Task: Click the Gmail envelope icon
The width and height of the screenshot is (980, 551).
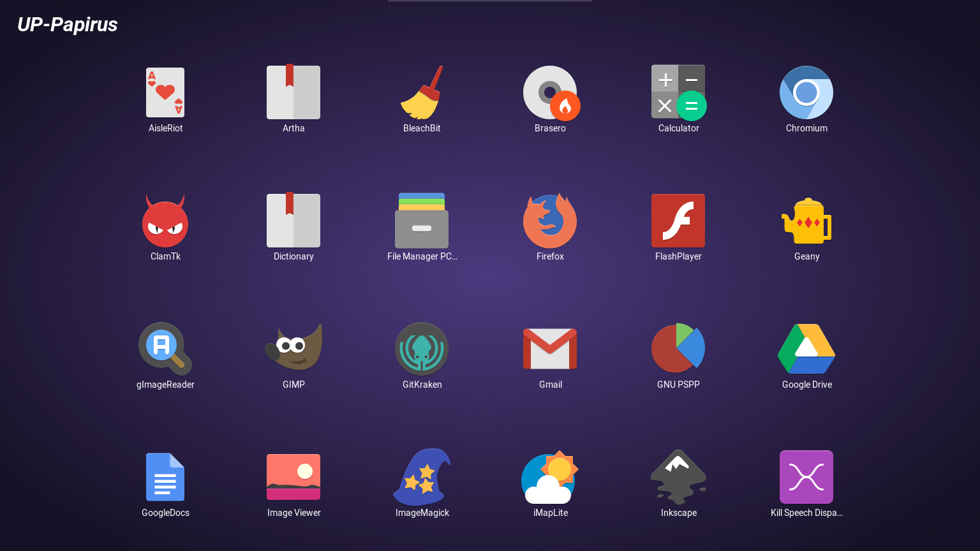Action: click(550, 349)
